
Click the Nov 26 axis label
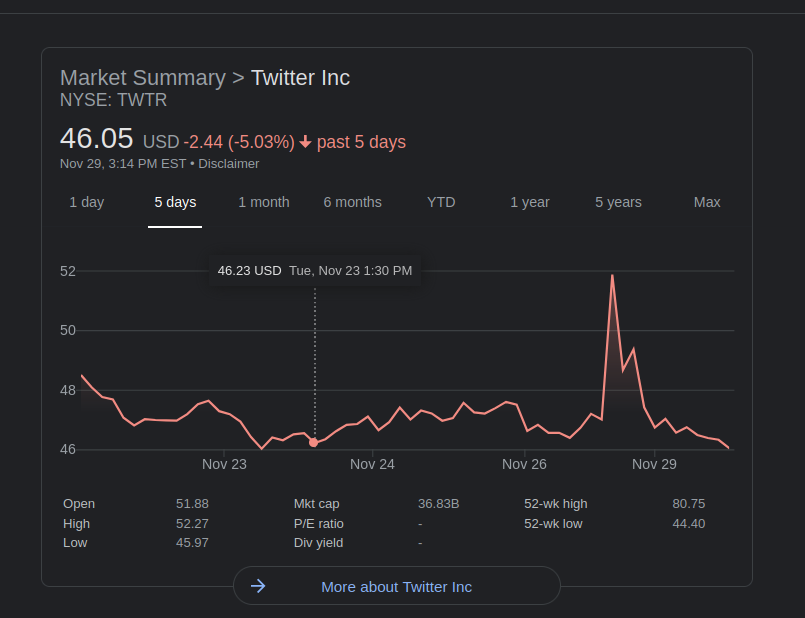click(524, 465)
